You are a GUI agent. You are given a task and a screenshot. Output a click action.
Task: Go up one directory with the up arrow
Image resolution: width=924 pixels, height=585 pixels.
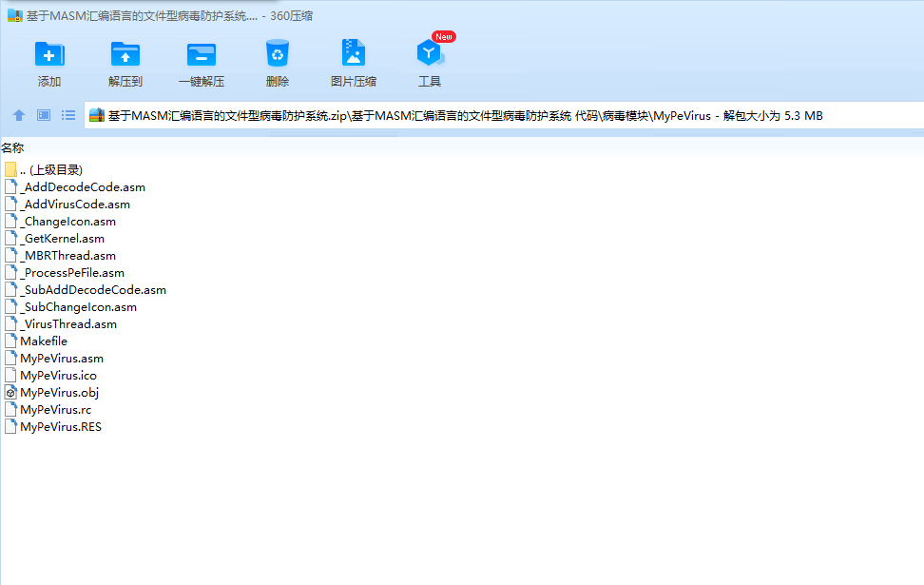(19, 115)
